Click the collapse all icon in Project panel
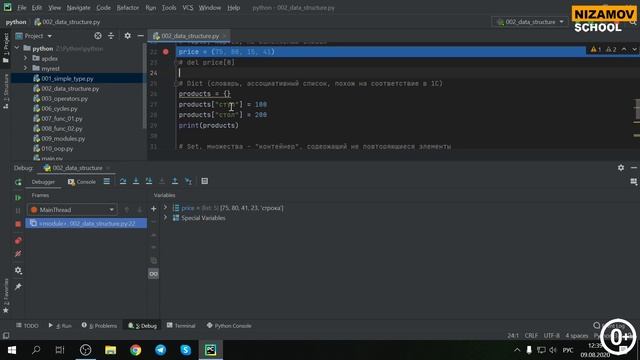The width and height of the screenshot is (640, 360). click(111, 36)
